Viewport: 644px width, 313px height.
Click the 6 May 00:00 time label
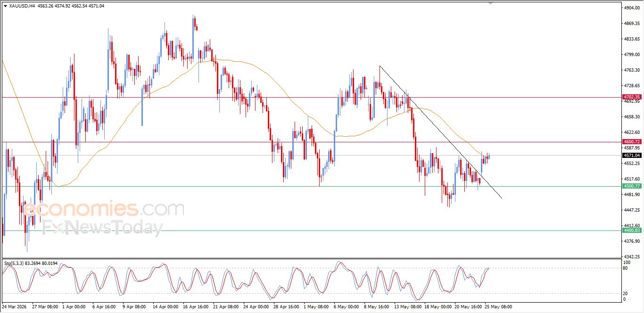coord(347,307)
